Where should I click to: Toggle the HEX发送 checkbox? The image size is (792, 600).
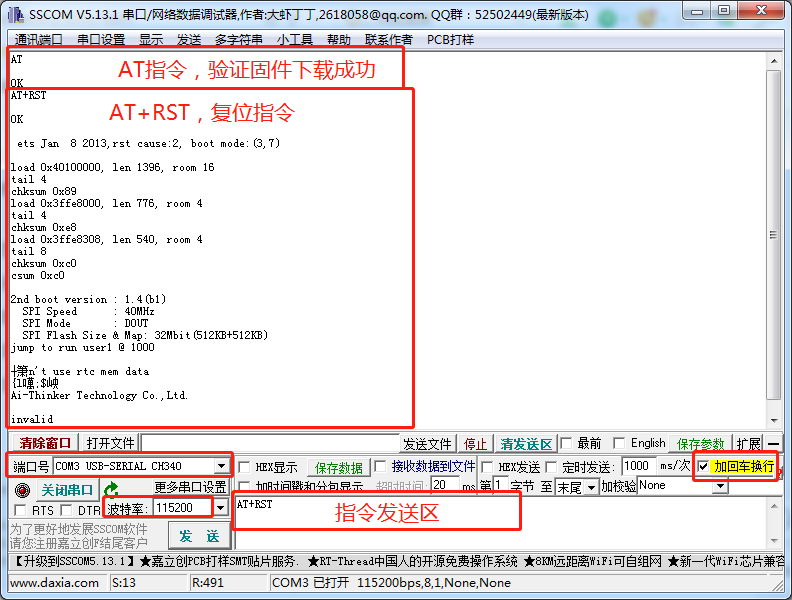(x=487, y=467)
